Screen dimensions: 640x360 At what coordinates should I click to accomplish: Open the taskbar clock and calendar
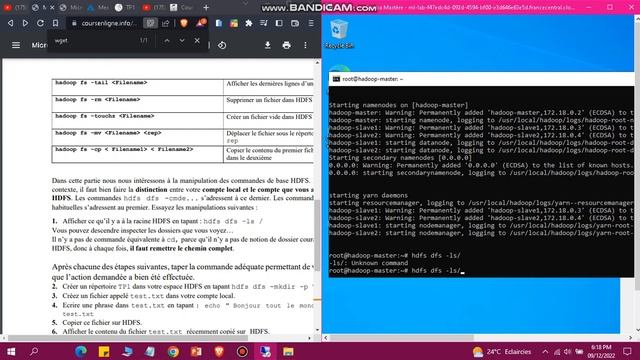click(x=601, y=351)
